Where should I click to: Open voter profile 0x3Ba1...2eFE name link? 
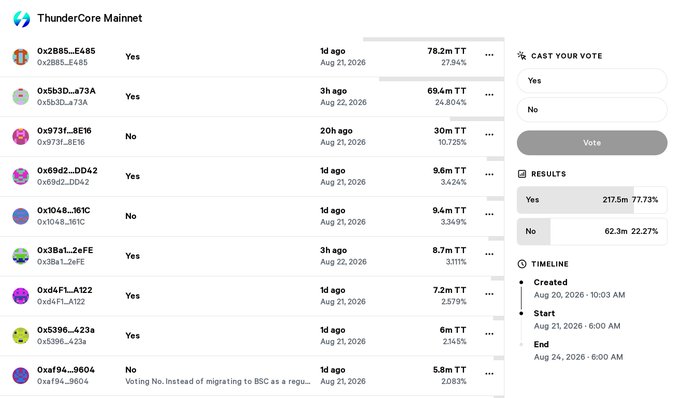pyautogui.click(x=65, y=251)
